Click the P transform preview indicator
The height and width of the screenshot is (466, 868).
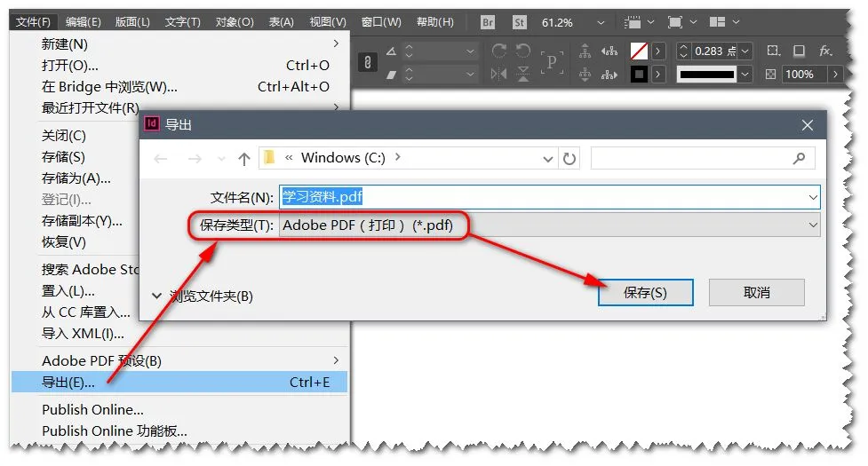coord(552,62)
